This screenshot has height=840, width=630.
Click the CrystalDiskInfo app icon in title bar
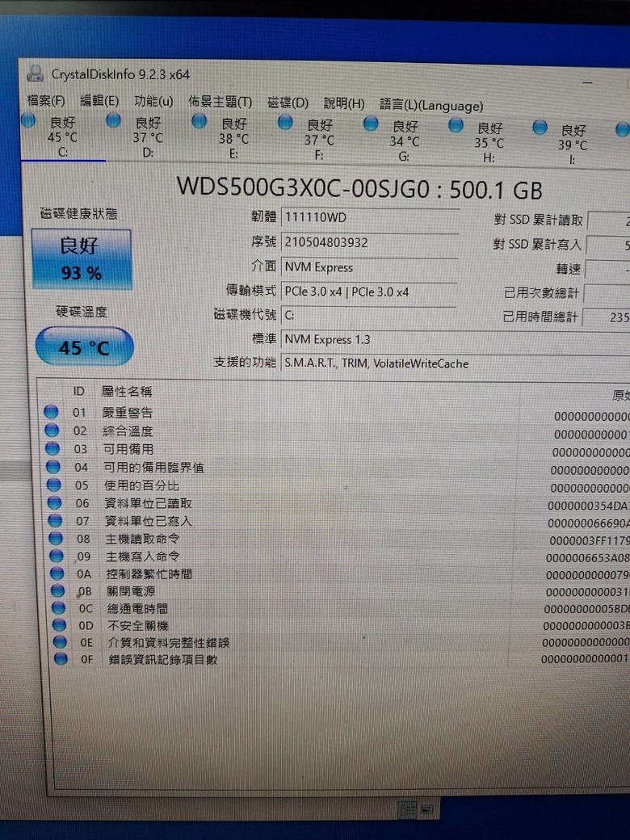click(36, 73)
